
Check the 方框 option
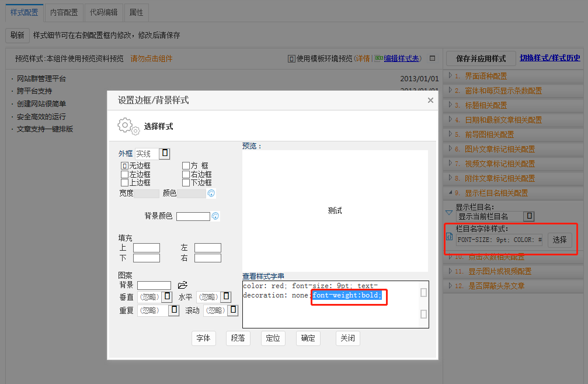click(186, 165)
